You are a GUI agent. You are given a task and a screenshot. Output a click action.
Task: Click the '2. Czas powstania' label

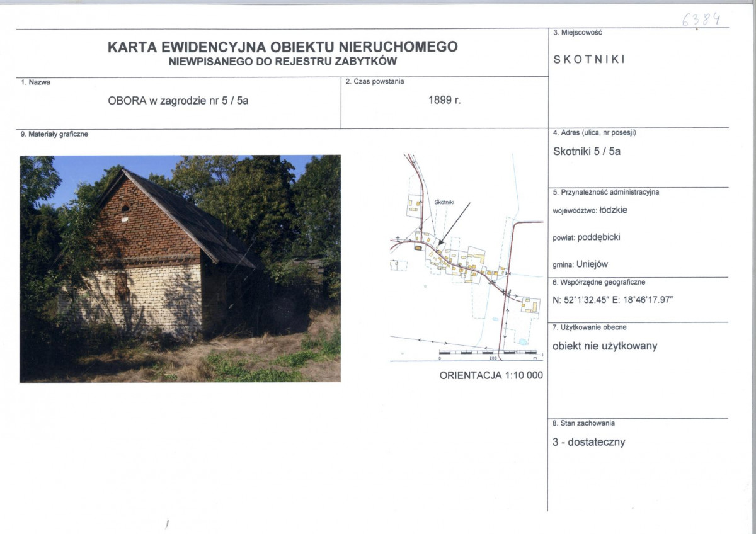point(375,81)
